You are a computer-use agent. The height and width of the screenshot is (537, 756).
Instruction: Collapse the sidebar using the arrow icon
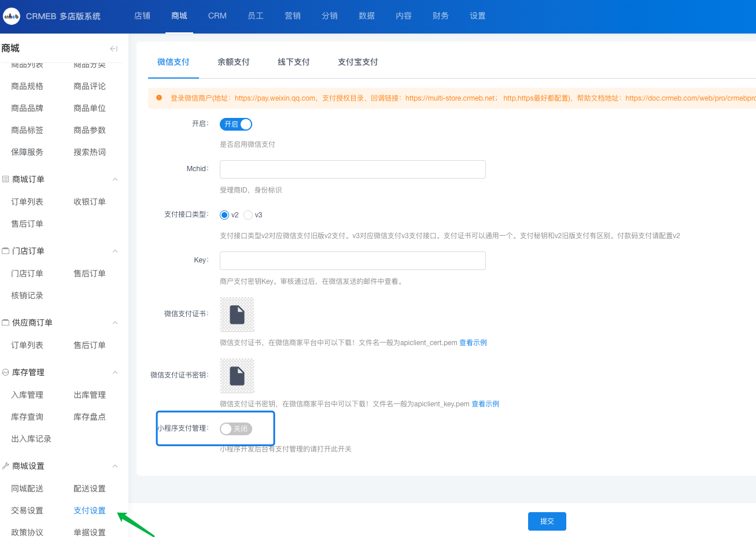pos(113,49)
